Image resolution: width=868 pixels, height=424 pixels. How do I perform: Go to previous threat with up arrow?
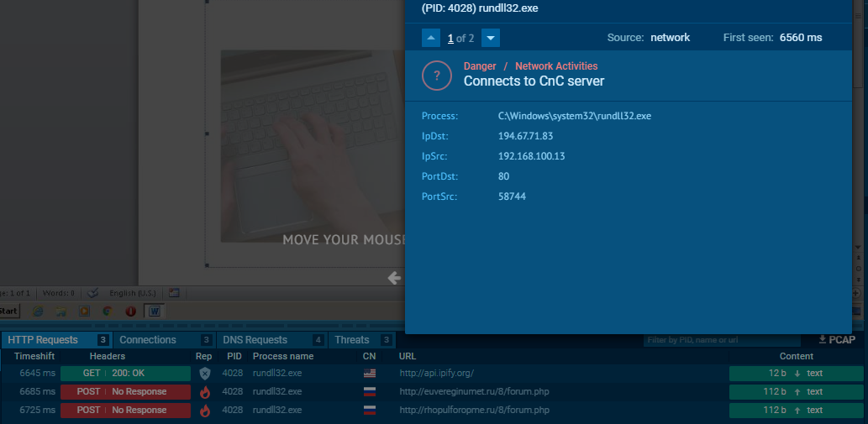tap(431, 38)
